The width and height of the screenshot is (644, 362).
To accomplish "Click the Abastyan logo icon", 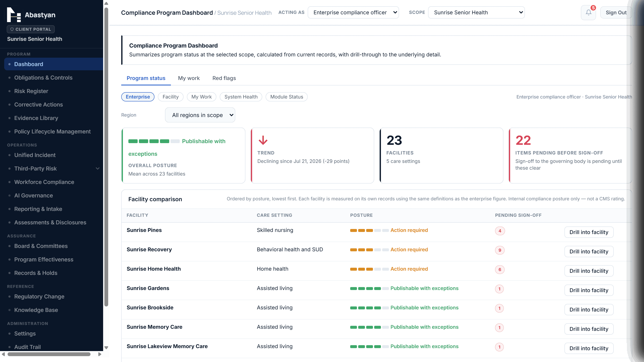I will point(14,15).
